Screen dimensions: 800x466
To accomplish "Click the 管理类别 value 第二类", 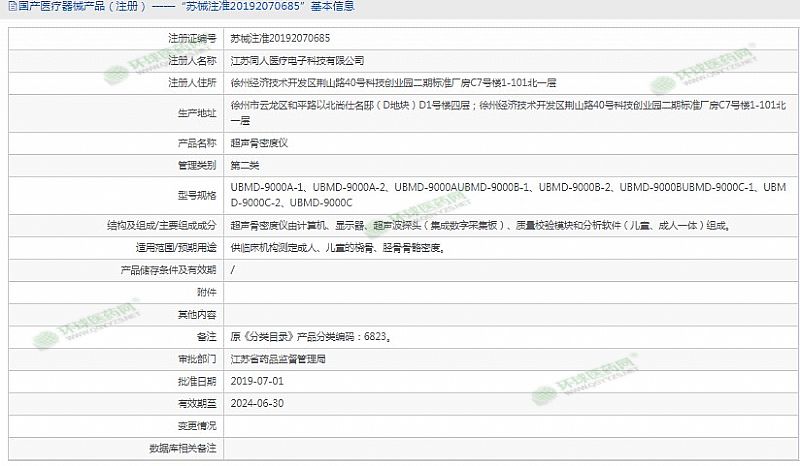I will [246, 163].
